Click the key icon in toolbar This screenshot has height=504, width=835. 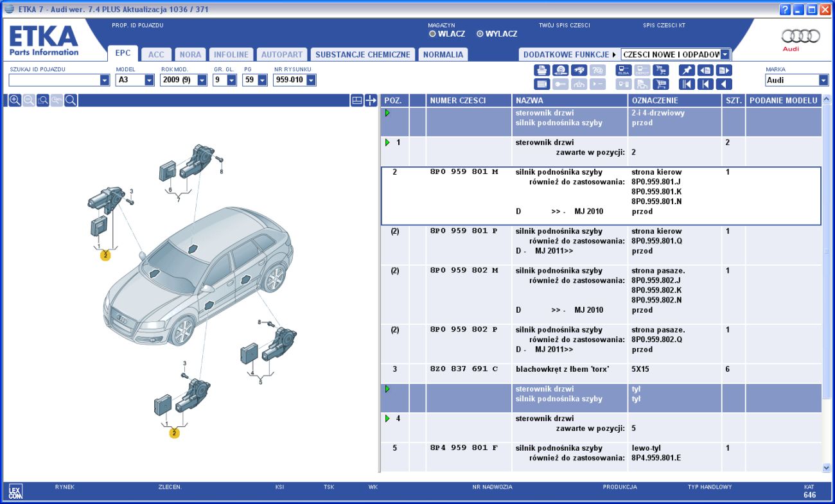coord(560,84)
